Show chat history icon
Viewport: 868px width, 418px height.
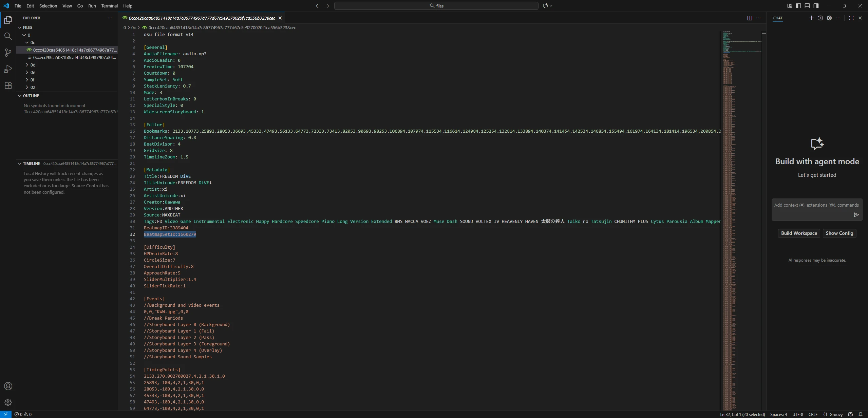coord(820,18)
